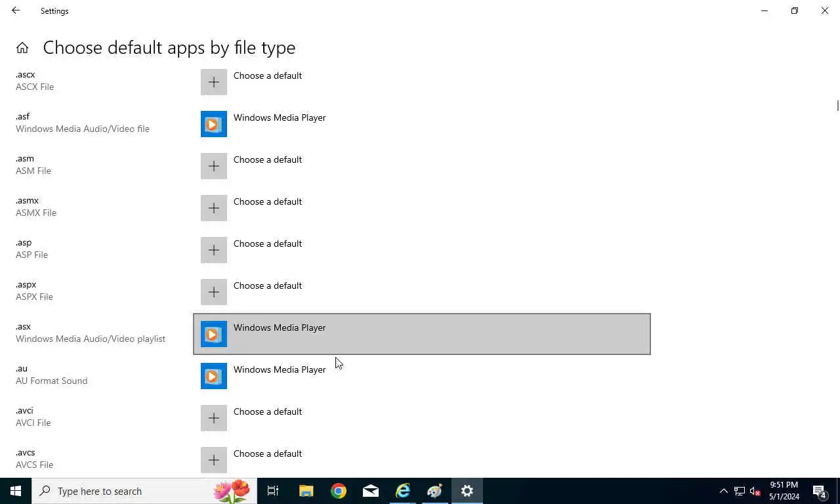
Task: Open the muted volume icon in tray
Action: tap(755, 491)
